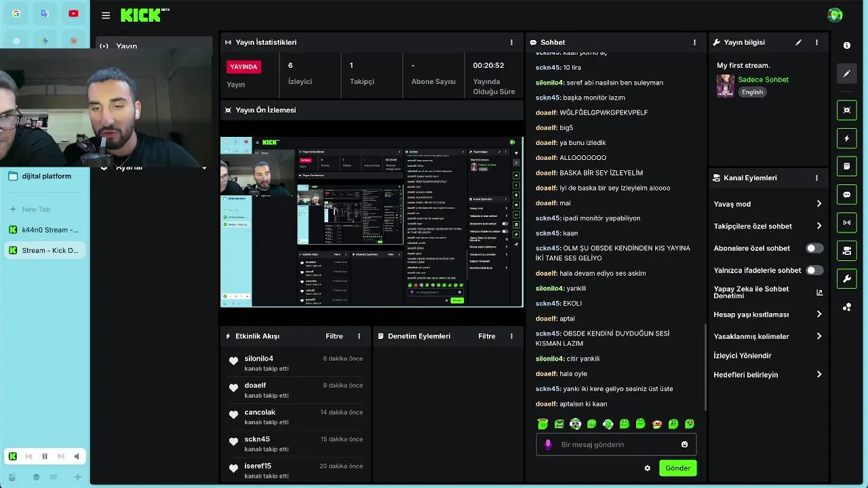Click the stream category thumbnail image
Viewport: 868px width, 488px height.
click(725, 85)
